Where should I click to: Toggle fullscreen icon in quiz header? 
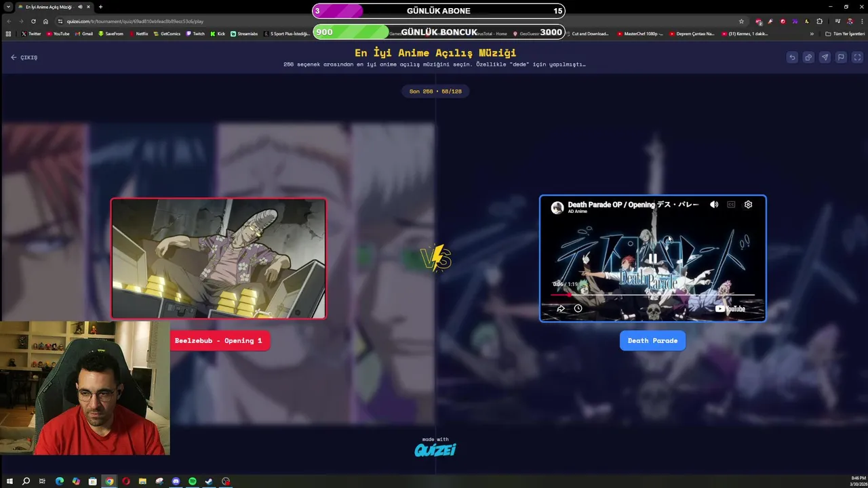coord(857,58)
